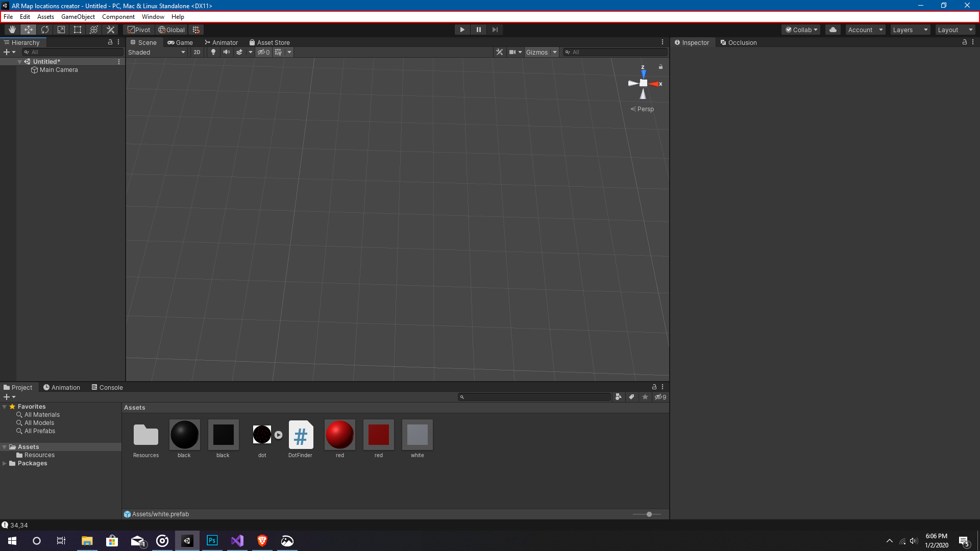
Task: Switch to the Occlusion tab
Action: coord(739,43)
